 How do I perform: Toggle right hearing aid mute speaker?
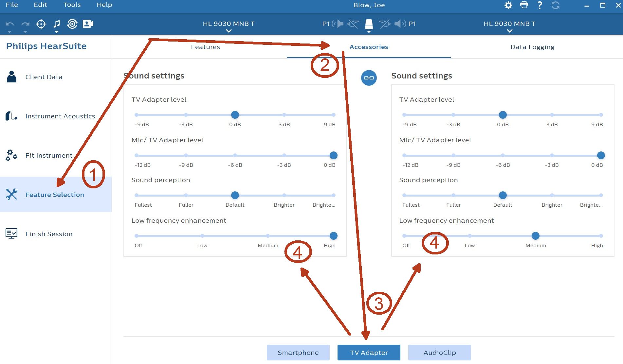point(400,24)
